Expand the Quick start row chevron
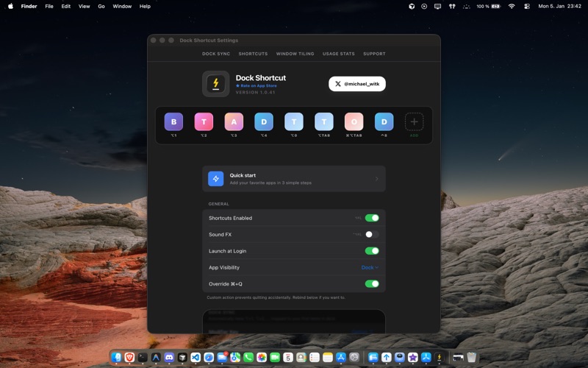 [377, 179]
